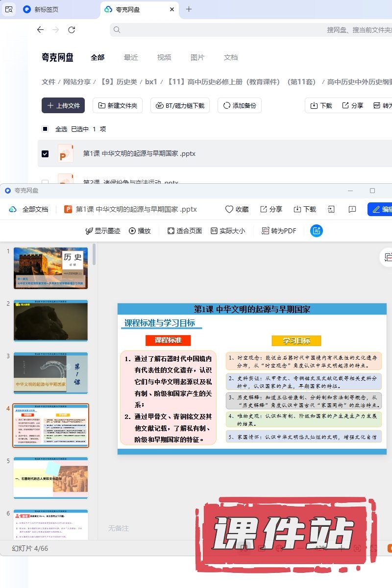Viewport: 392px width, 588px height.
Task: Click the 收藏 heart icon
Action: point(229,209)
